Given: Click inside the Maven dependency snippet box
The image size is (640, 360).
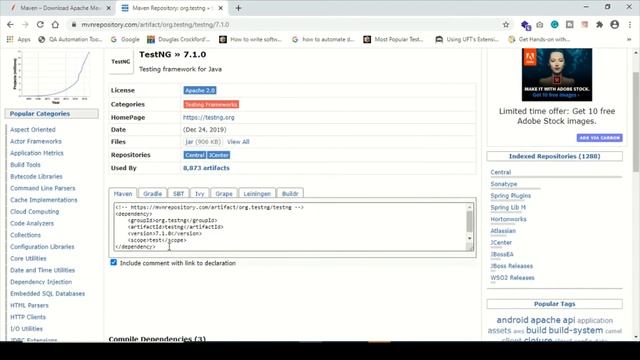Looking at the screenshot, I should point(290,227).
